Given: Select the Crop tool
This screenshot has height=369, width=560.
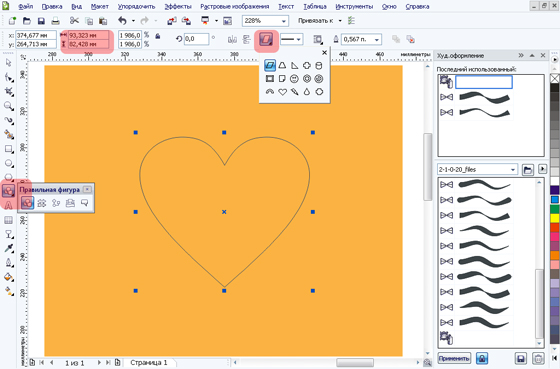Looking at the screenshot, I should [x=9, y=92].
